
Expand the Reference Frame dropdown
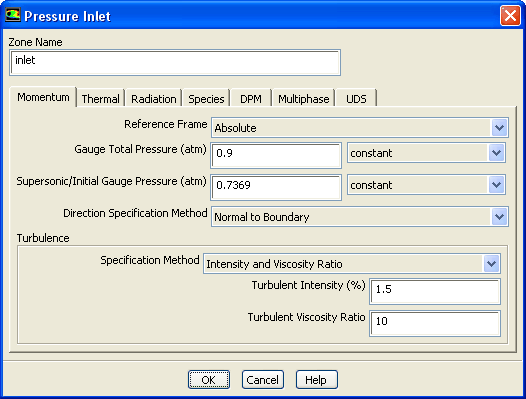360,128
